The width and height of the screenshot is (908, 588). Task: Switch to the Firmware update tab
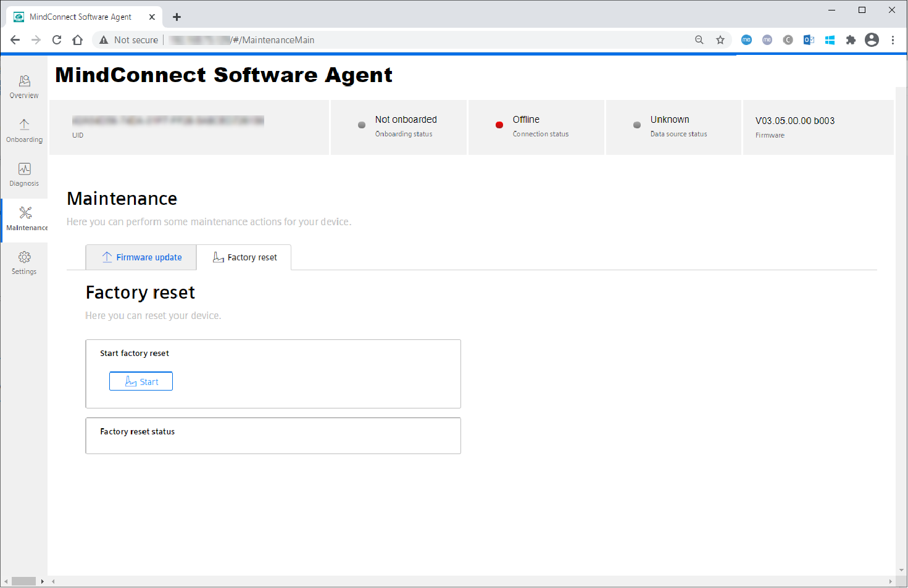[141, 257]
